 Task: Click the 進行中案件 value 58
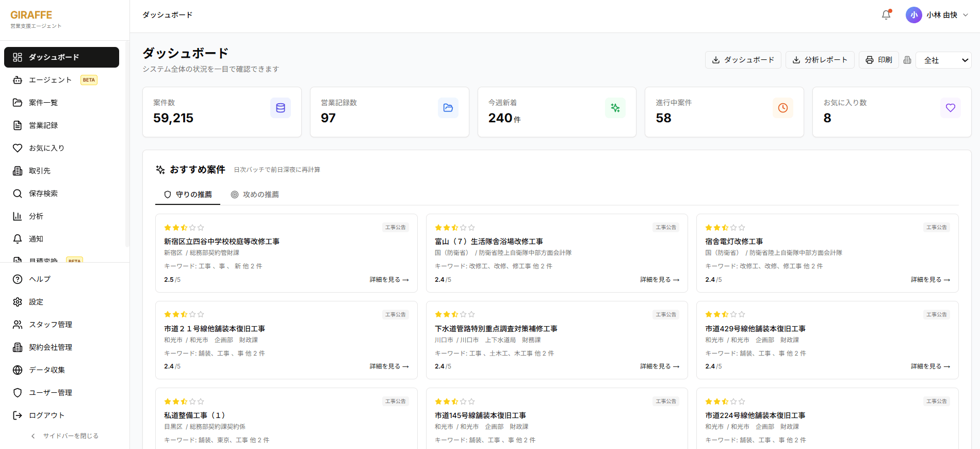point(663,118)
